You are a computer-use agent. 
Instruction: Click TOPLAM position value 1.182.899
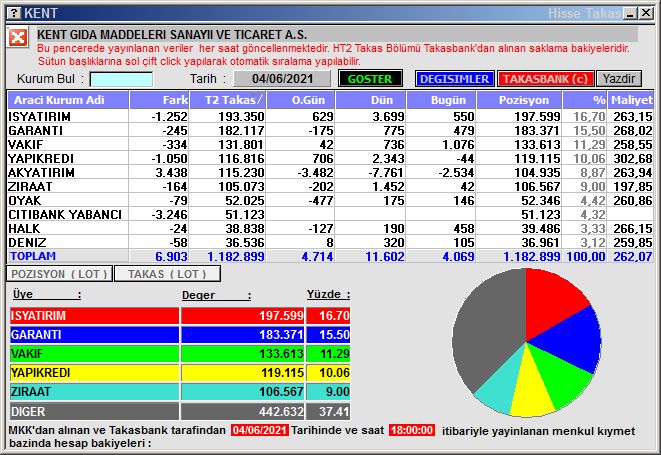(x=531, y=256)
